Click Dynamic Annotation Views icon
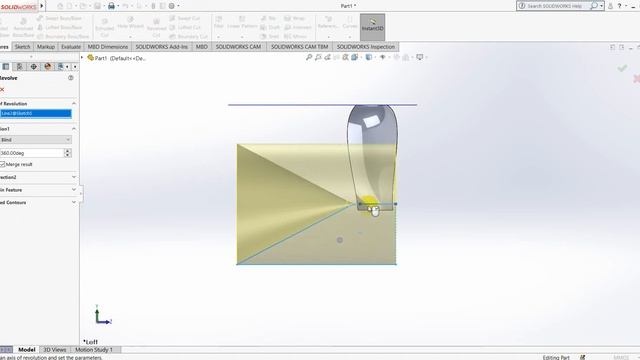 pyautogui.click(x=345, y=58)
